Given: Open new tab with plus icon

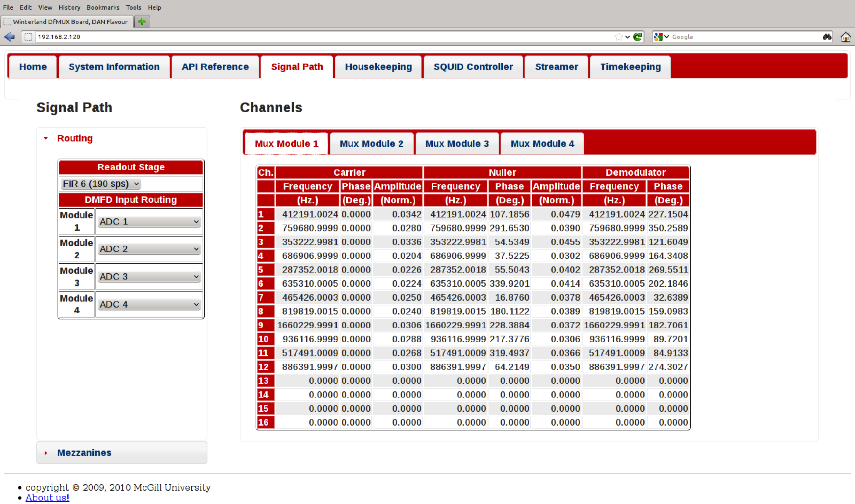Looking at the screenshot, I should (142, 22).
